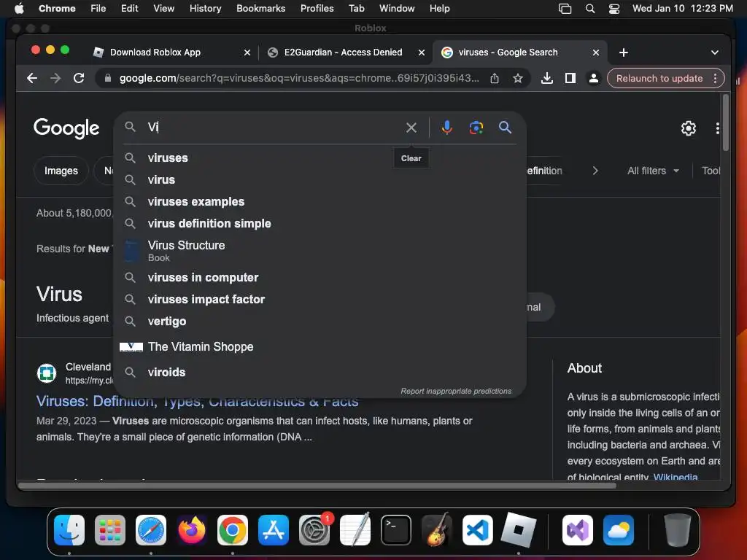Open Trash in the dock
This screenshot has height=560, width=747.
point(677,529)
